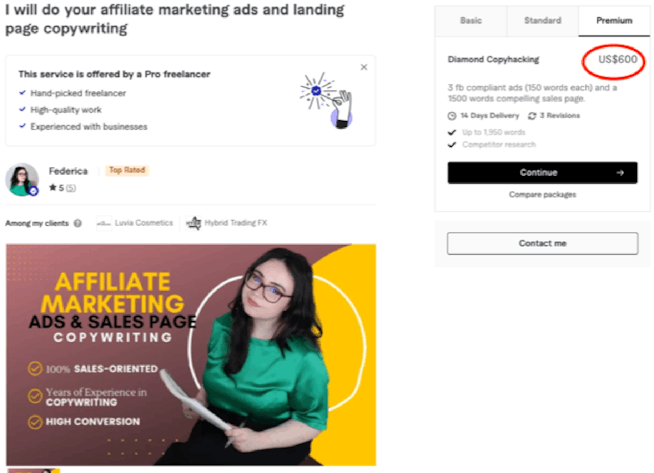
Task: Select the Premium package tab
Action: (x=614, y=21)
